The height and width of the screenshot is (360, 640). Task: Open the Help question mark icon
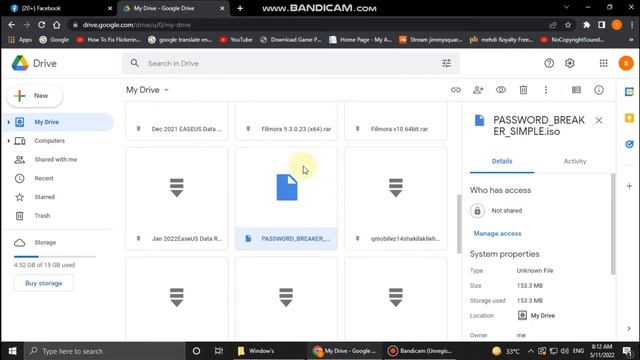pyautogui.click(x=549, y=63)
